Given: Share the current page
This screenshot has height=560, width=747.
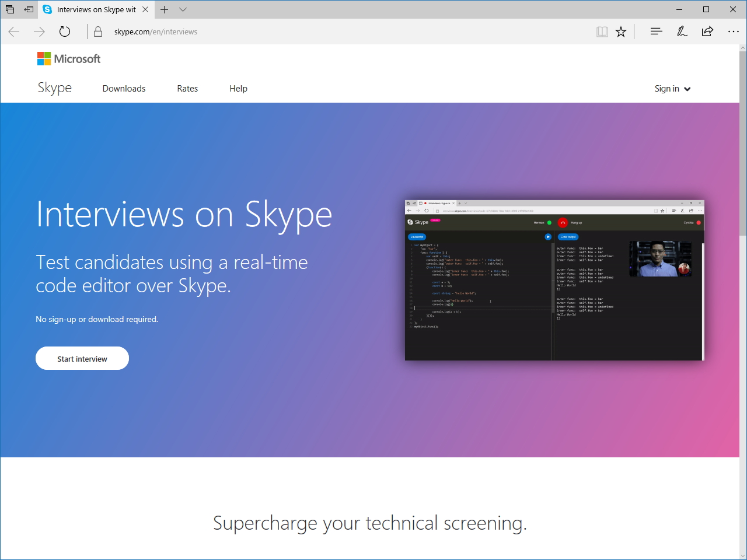Looking at the screenshot, I should click(x=707, y=32).
